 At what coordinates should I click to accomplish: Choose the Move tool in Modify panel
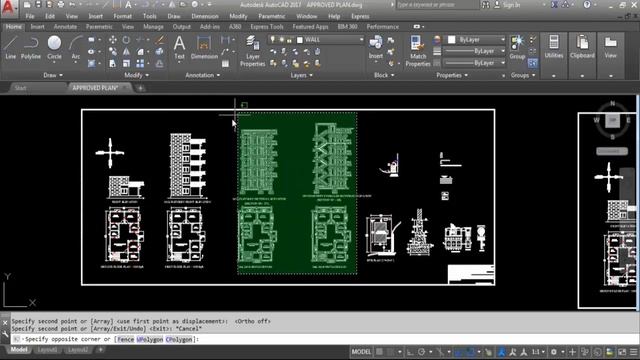tap(113, 40)
